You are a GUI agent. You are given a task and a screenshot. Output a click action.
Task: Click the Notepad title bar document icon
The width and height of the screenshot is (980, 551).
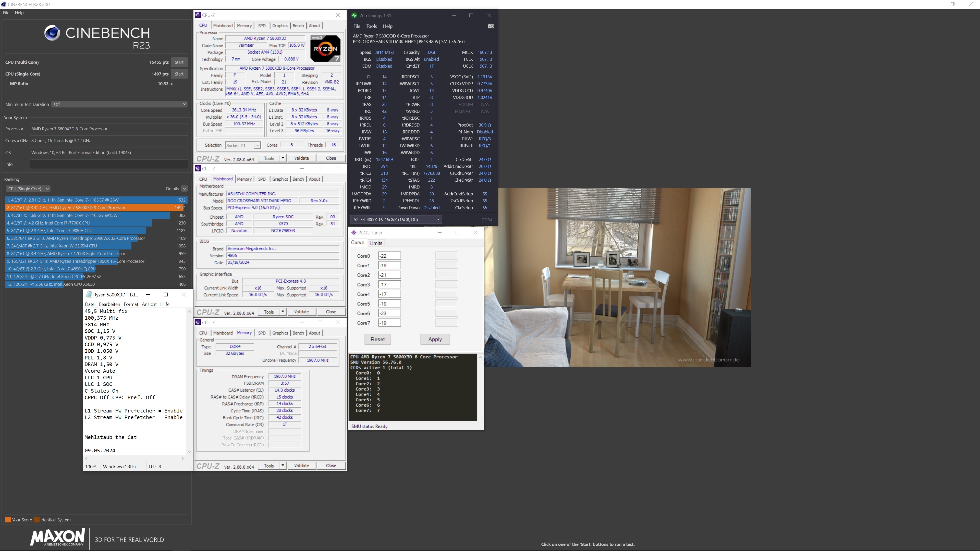pyautogui.click(x=89, y=295)
